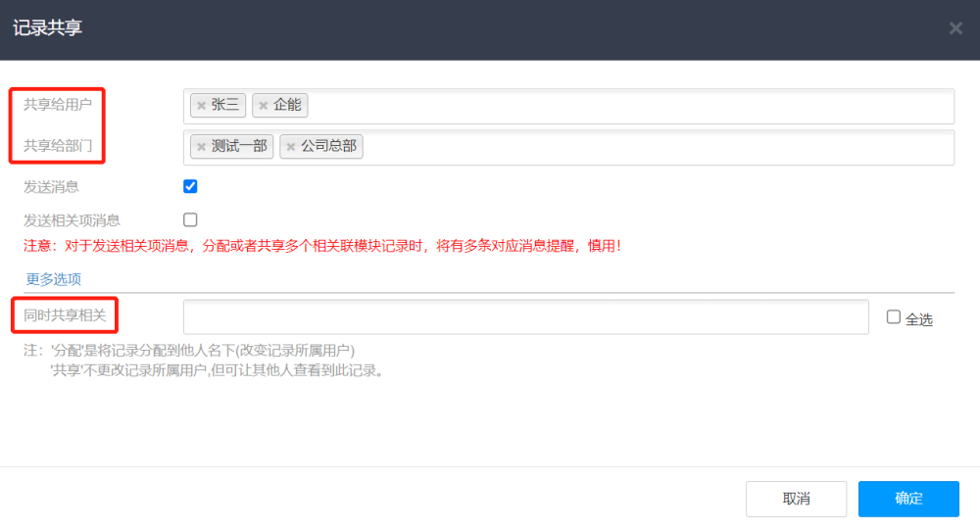Click the 同时共享相关 label
This screenshot has width=980, height=530.
[x=65, y=315]
